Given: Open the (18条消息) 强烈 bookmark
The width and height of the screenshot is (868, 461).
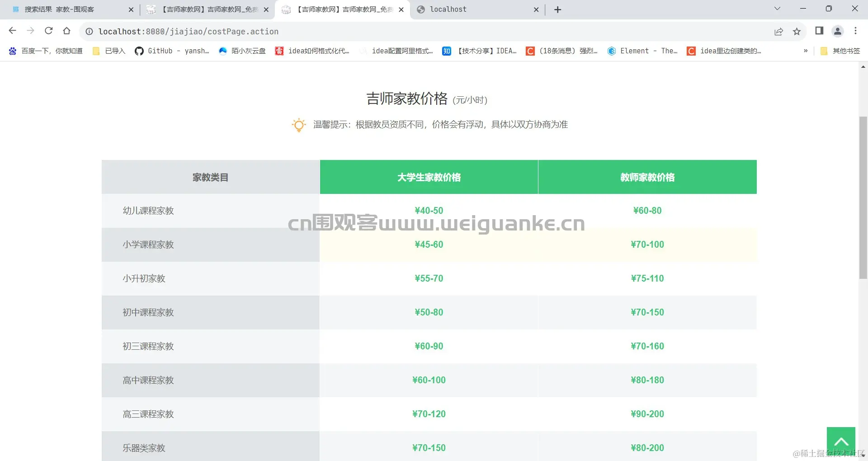Looking at the screenshot, I should click(562, 51).
